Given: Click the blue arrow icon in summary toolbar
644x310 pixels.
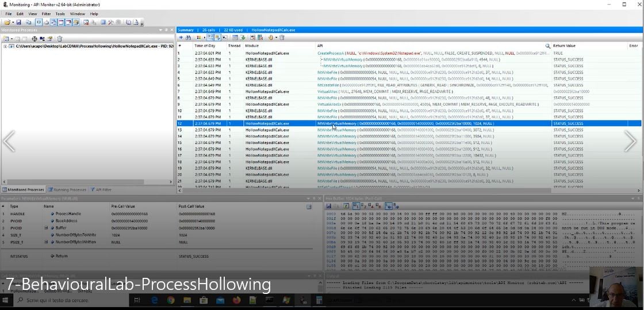Looking at the screenshot, I should 181,38.
